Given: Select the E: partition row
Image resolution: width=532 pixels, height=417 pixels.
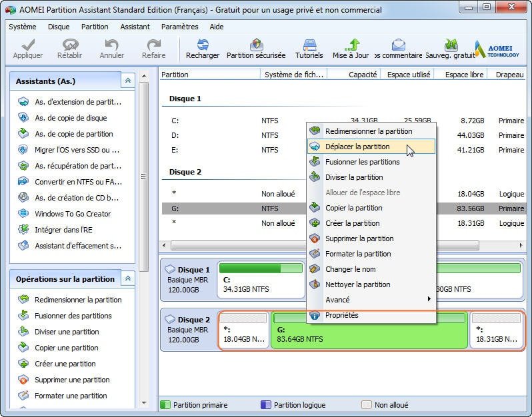Looking at the screenshot, I should pyautogui.click(x=344, y=149).
